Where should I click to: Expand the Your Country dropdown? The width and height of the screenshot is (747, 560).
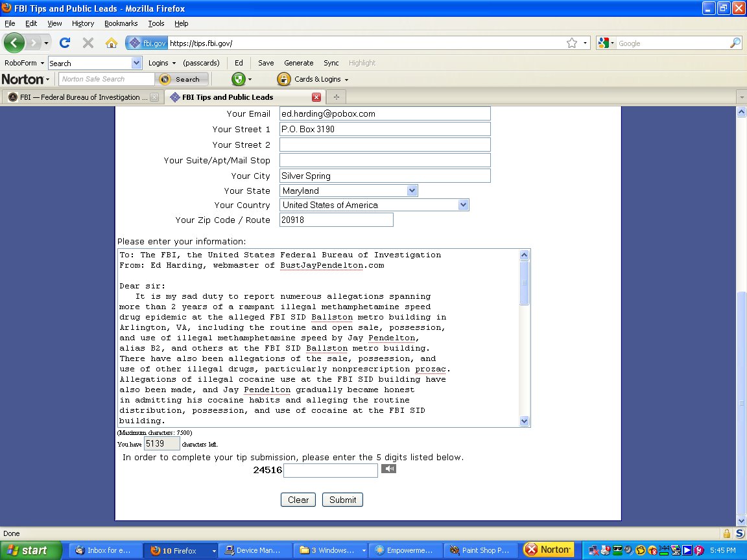click(463, 205)
